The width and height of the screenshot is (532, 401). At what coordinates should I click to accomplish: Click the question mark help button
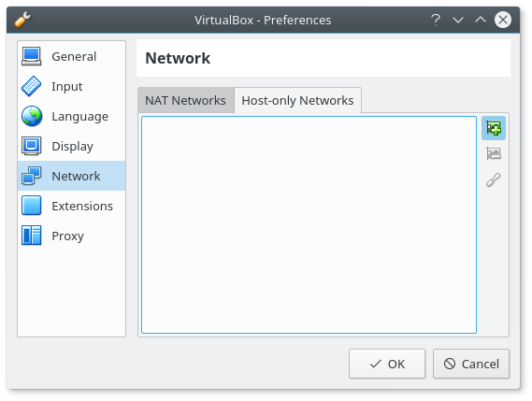coord(436,20)
